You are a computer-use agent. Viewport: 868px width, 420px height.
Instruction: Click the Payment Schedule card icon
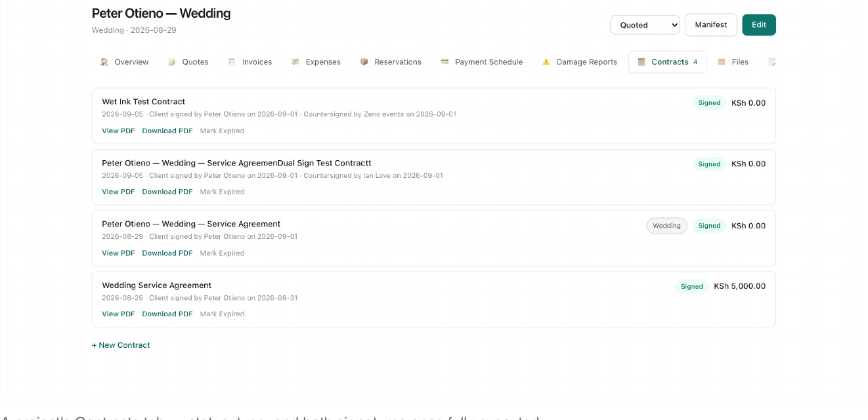(x=445, y=62)
